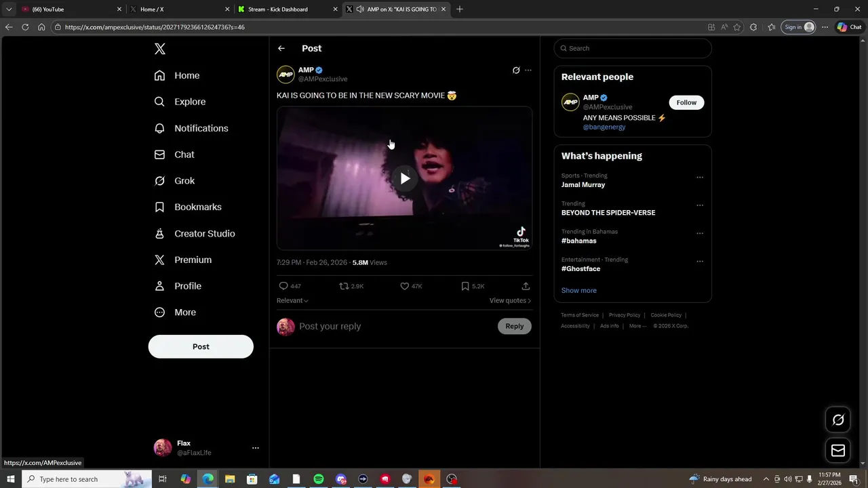Open options for the #bahamas trend
The width and height of the screenshot is (868, 488).
tap(700, 233)
